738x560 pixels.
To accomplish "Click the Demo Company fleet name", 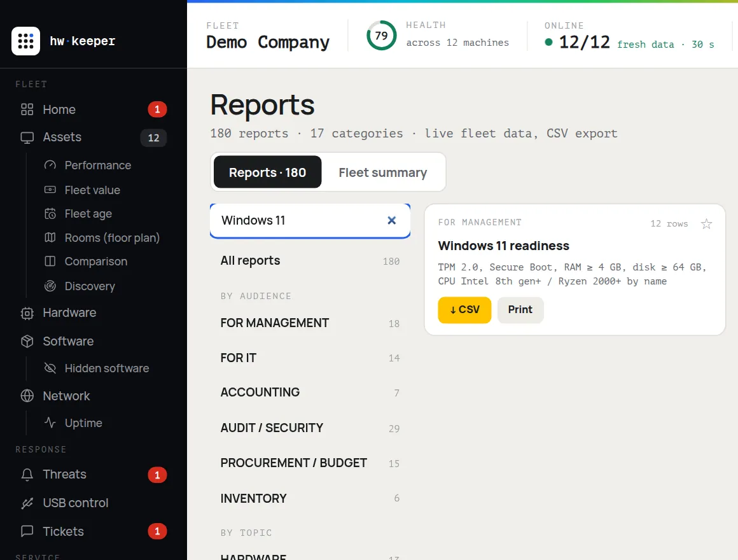I will click(x=268, y=43).
